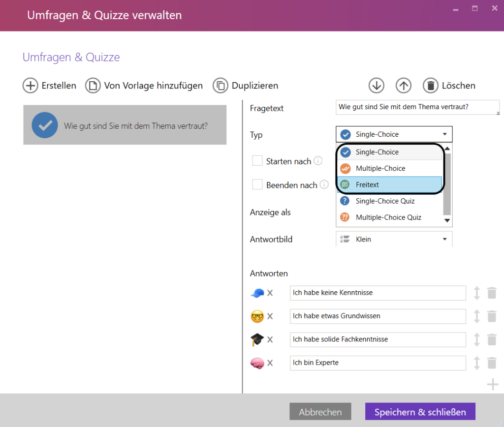Enable the 'Starten nach' checkbox
This screenshot has width=504, height=427.
(x=257, y=161)
